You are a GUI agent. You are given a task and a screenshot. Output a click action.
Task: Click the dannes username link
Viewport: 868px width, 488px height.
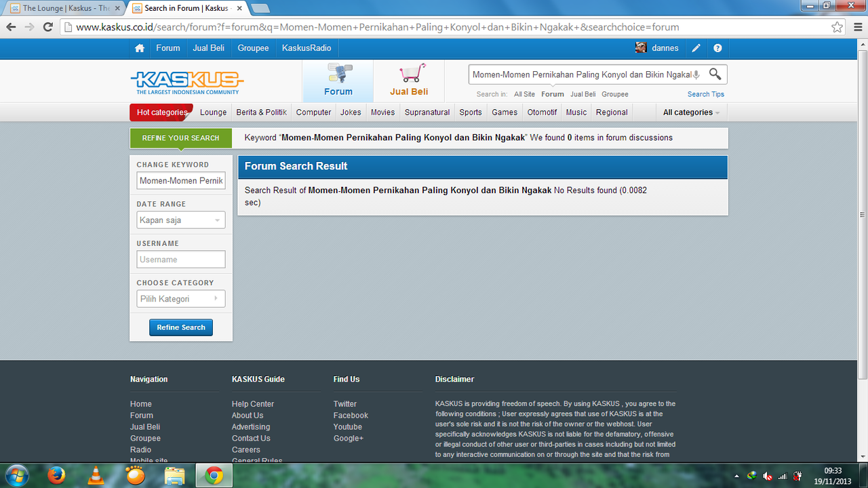click(x=665, y=48)
